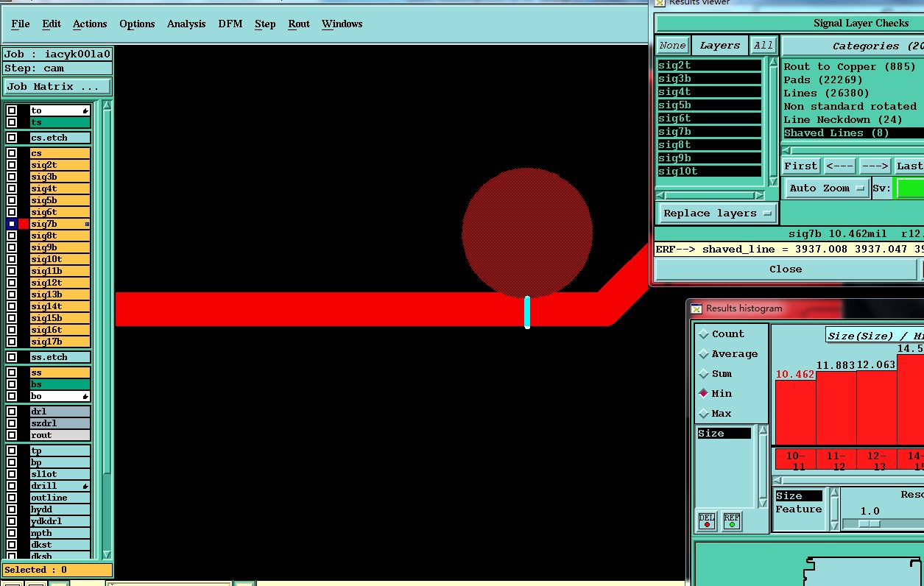Image resolution: width=924 pixels, height=586 pixels.
Task: Select the Lines (26380) category
Action: [x=826, y=93]
